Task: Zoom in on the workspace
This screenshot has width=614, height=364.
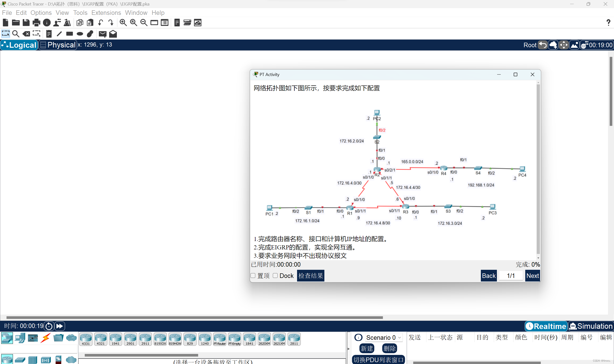Action: [123, 22]
